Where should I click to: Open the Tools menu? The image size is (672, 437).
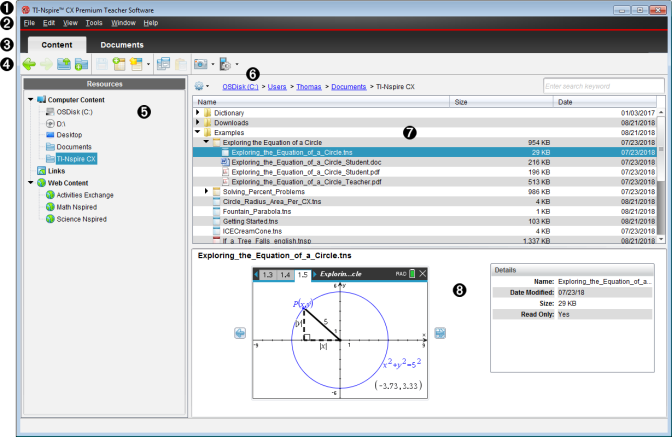pos(94,22)
